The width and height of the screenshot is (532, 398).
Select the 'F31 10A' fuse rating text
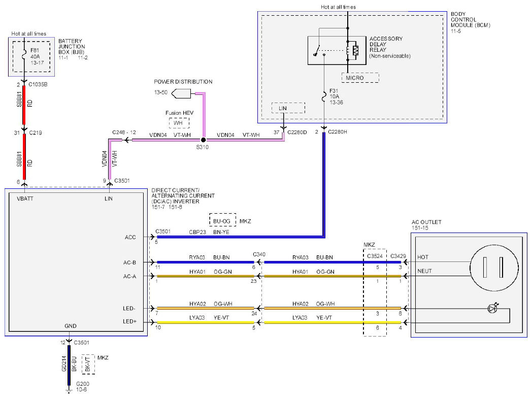[334, 93]
